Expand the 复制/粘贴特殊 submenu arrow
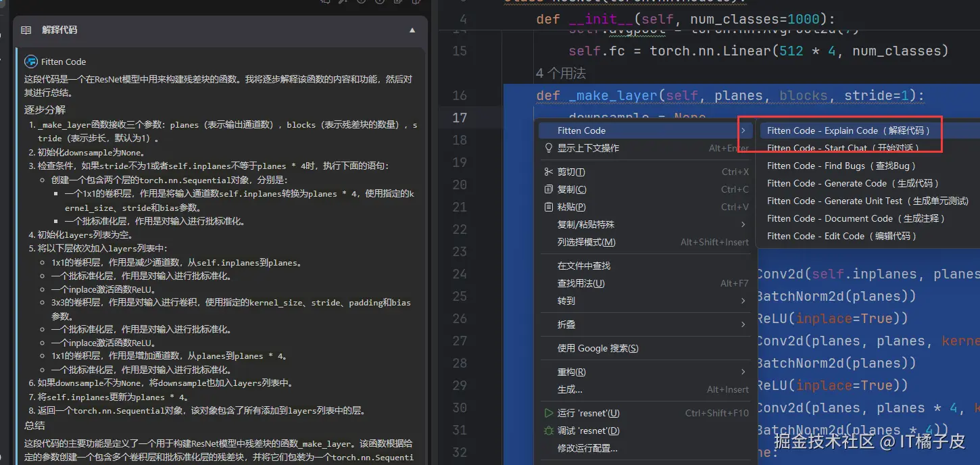Screen dimensions: 980x465 pyautogui.click(x=743, y=224)
